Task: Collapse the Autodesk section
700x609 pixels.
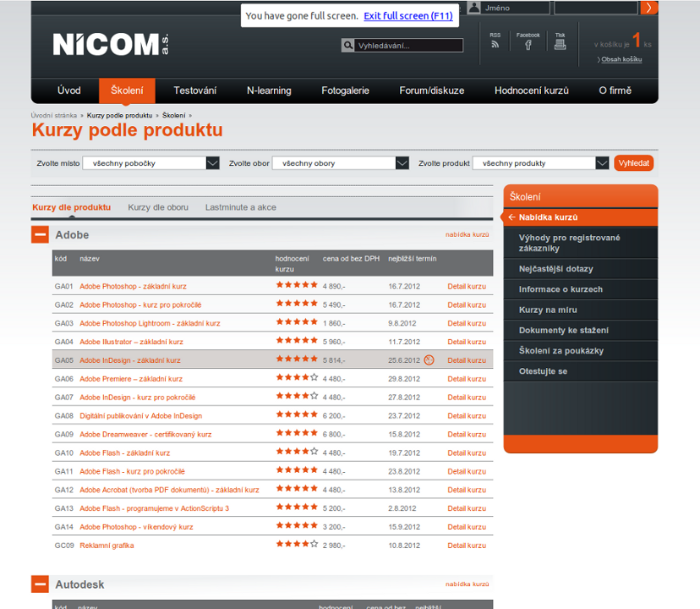Action: [41, 584]
